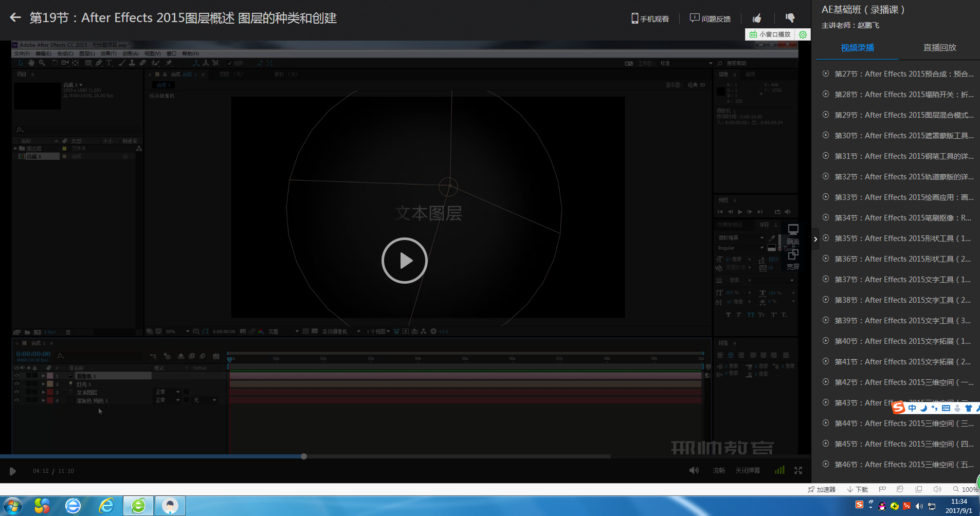Collapse the course list side panel

click(815, 239)
